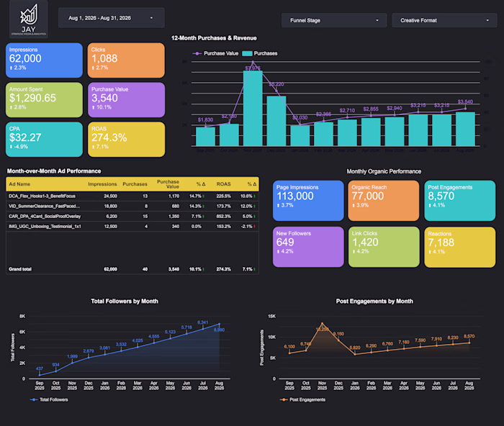Sort table by ROAS column header
504x426 pixels.
223,184
